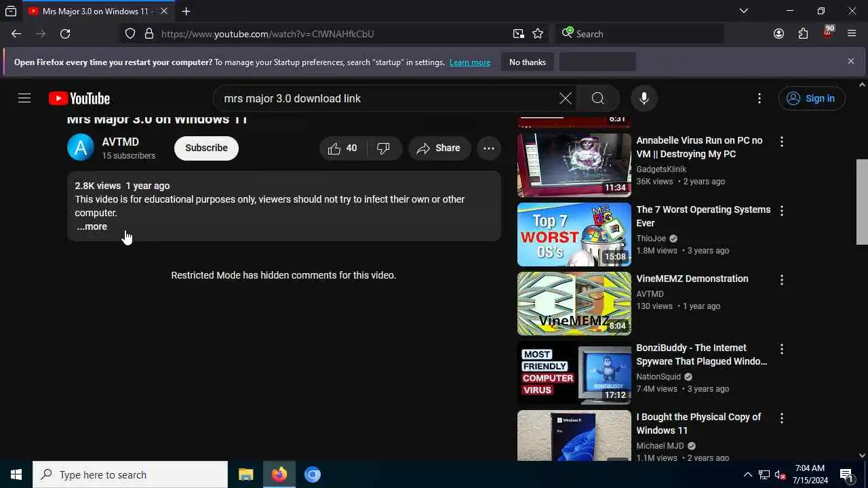Viewport: 868px width, 488px height.
Task: Dismiss the Firefox startup notification bar
Action: click(851, 61)
